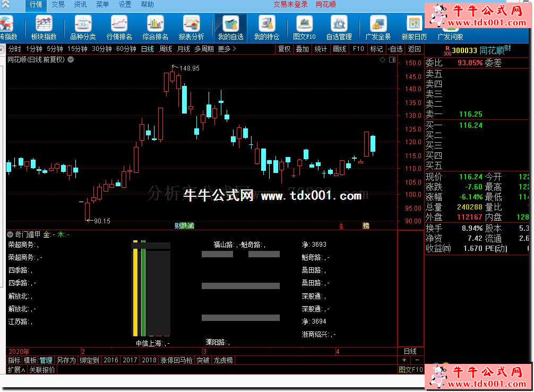Expand the 更多 periods list
Viewport: 534px width, 392px height.
227,49
